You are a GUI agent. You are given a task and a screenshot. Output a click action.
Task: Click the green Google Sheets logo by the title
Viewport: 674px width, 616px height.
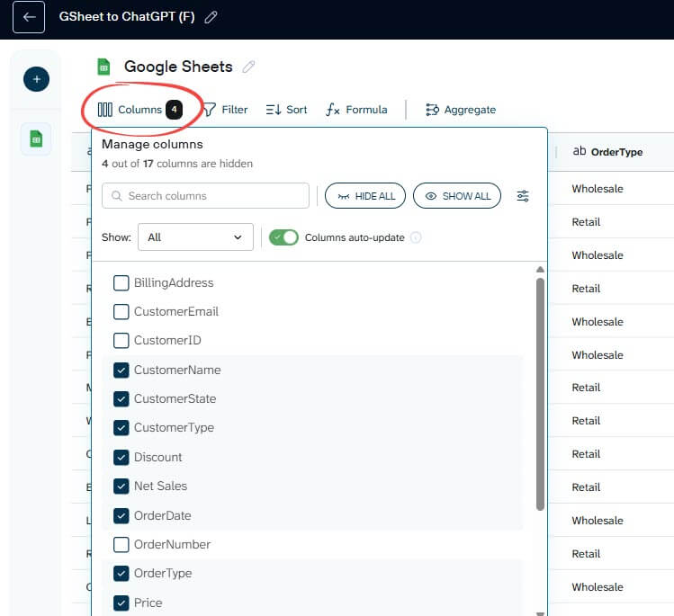click(x=103, y=67)
